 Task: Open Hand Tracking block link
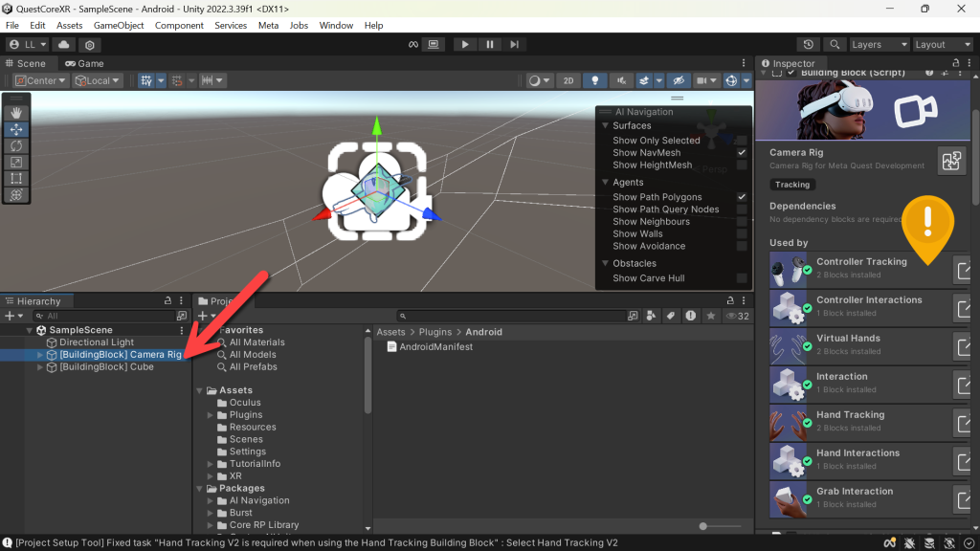(963, 423)
